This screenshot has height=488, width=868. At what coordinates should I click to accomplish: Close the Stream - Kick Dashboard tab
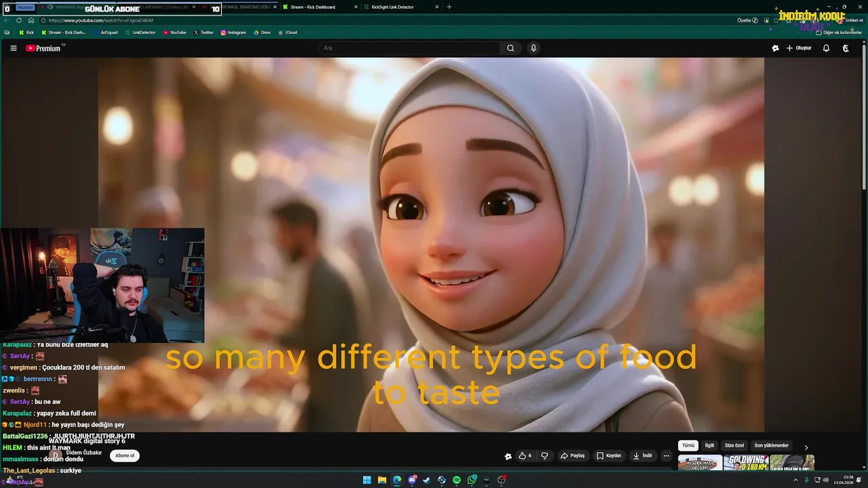click(355, 7)
